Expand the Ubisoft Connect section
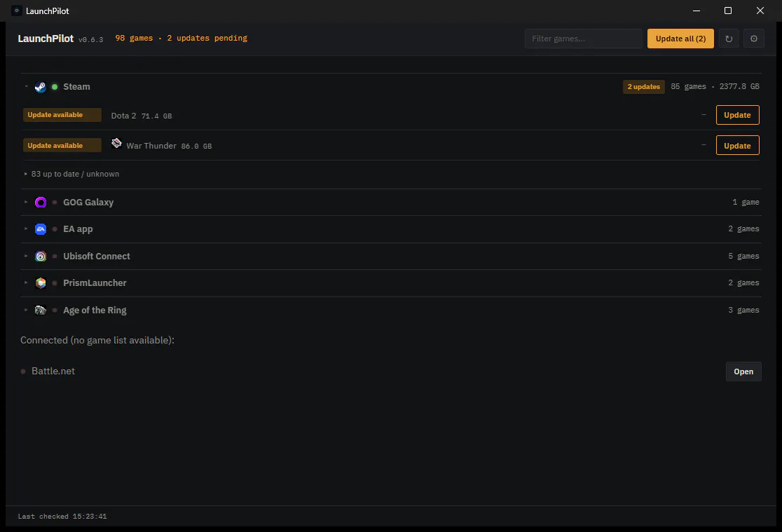 point(26,256)
